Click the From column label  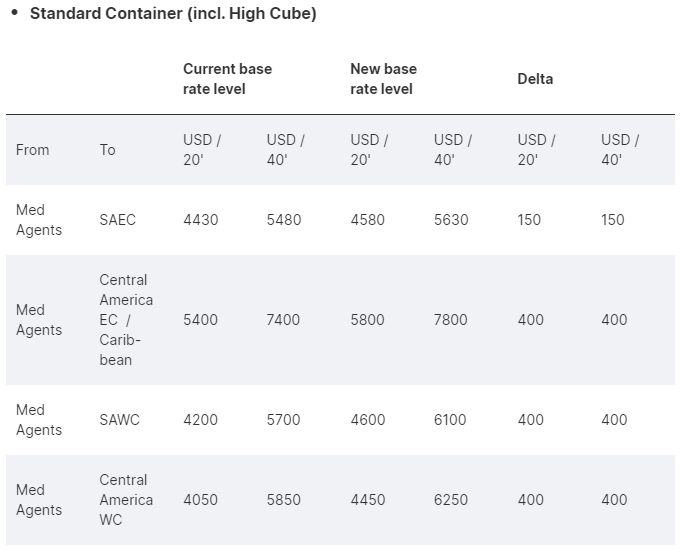click(32, 150)
